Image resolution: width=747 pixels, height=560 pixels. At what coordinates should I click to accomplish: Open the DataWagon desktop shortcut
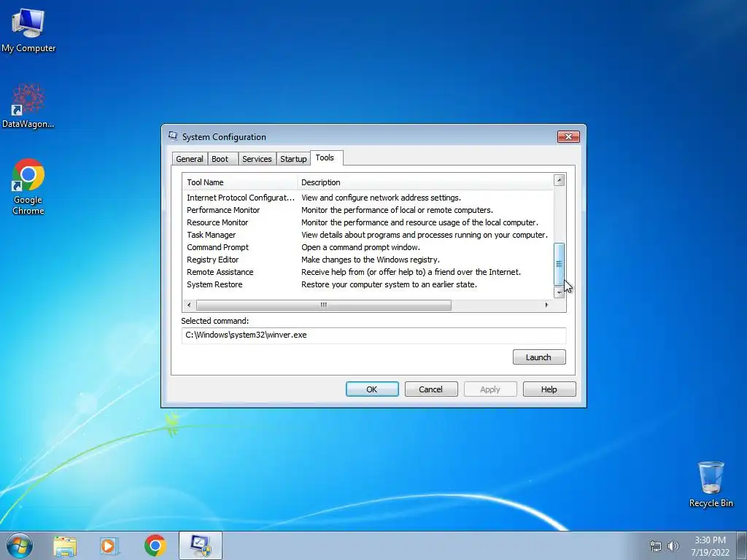point(28,106)
